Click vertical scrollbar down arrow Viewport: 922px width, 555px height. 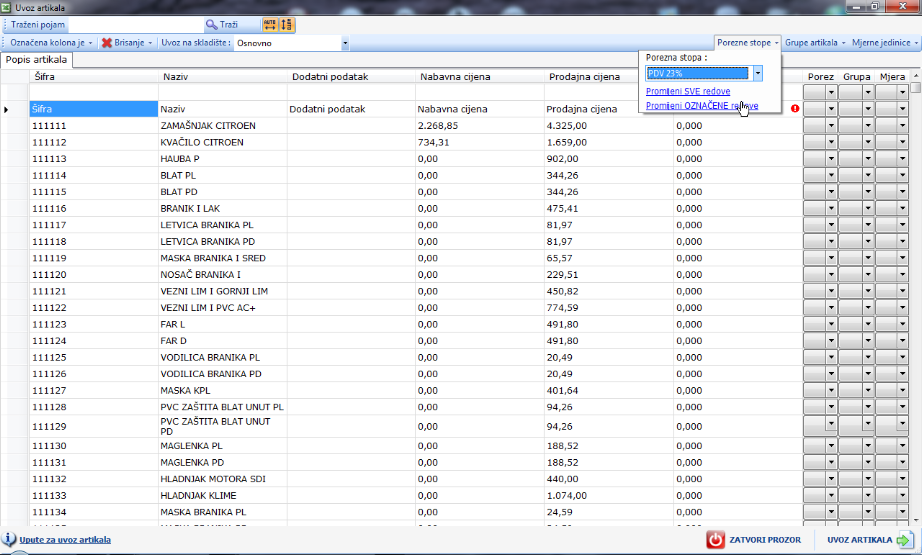click(916, 520)
